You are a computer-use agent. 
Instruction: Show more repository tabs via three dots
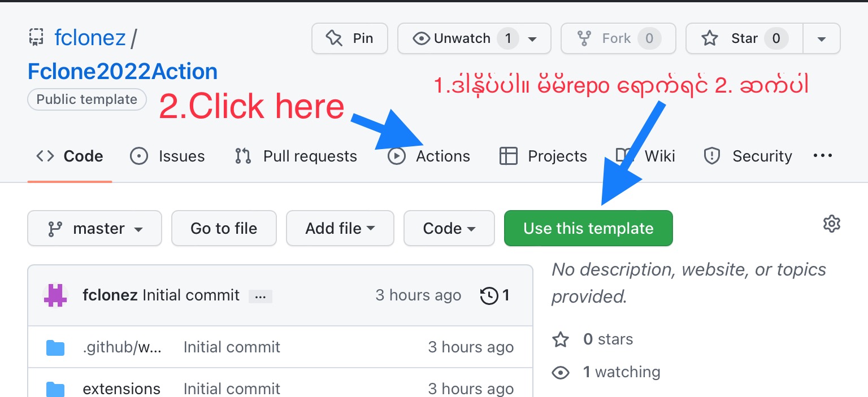822,156
